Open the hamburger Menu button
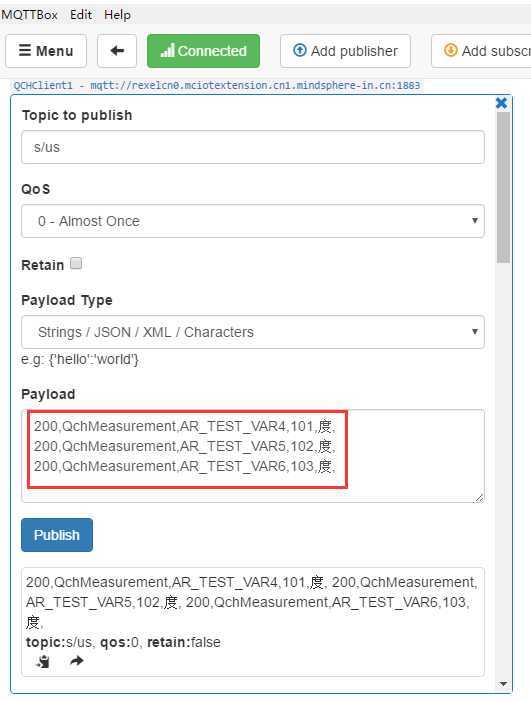The image size is (531, 701). [x=46, y=51]
